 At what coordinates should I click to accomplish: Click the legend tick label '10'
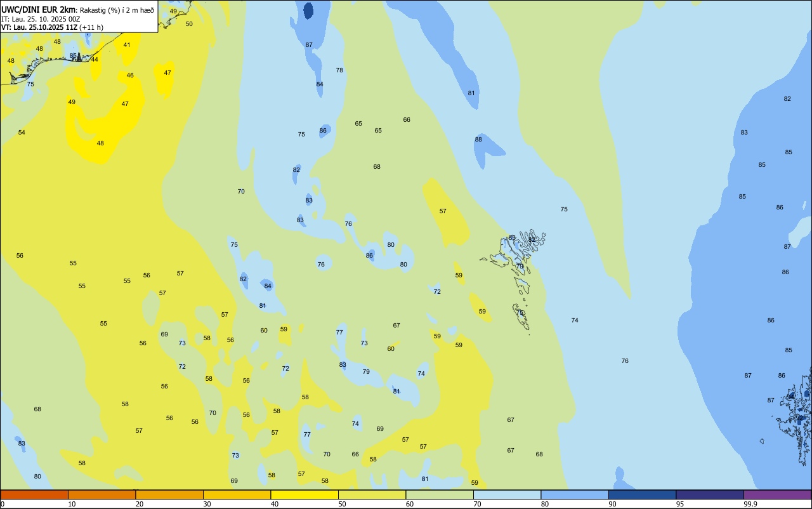(x=72, y=504)
